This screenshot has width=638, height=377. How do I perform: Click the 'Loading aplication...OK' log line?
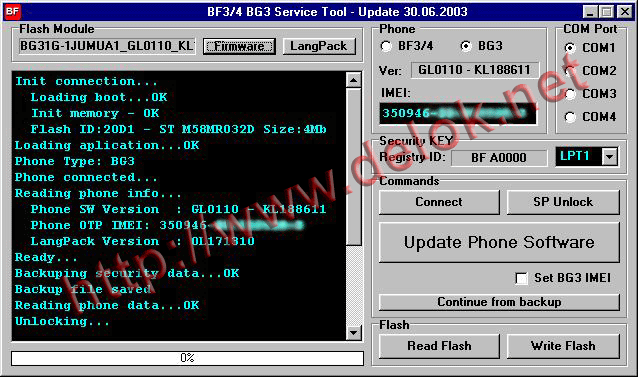(x=107, y=145)
